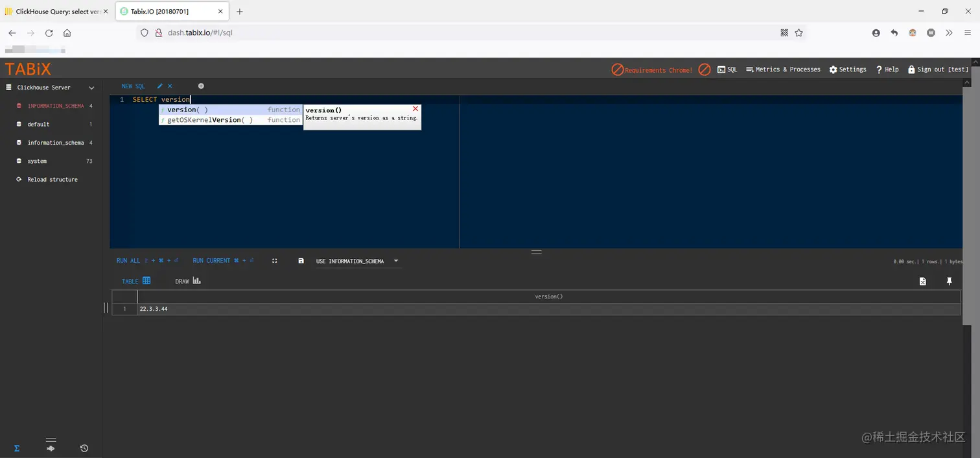
Task: Switch to the NEW SQL tab
Action: point(133,86)
